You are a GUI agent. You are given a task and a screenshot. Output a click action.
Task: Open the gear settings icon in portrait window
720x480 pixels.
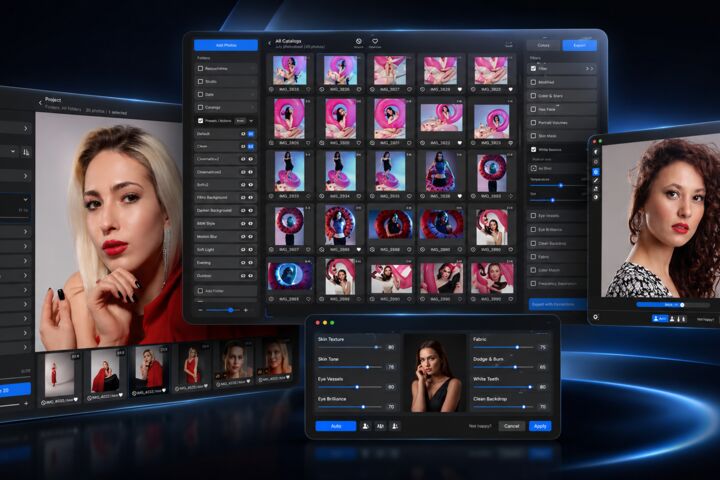click(596, 317)
